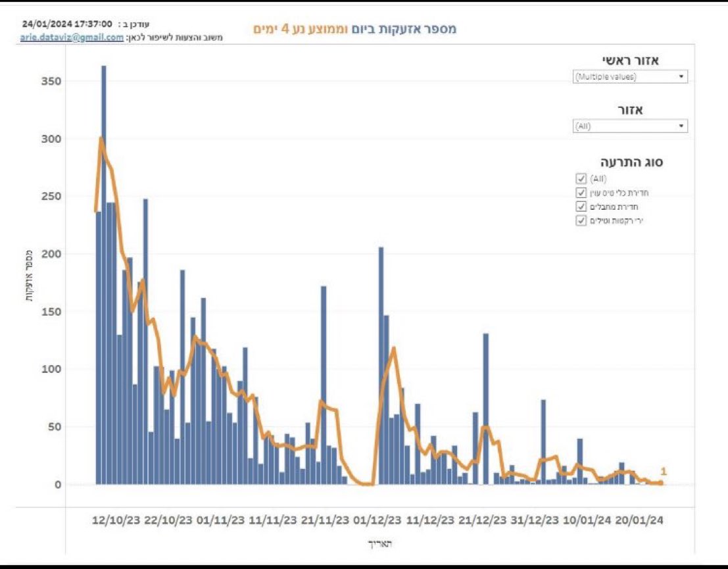Toggle the (All) checkbox under סוג התרעה
Viewport: 728px width, 569px height.
581,179
